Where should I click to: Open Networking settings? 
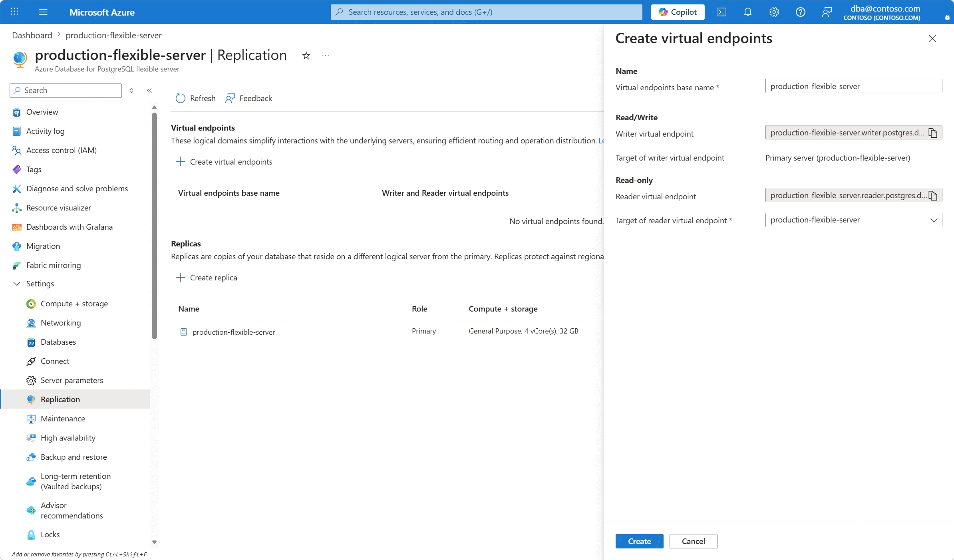pyautogui.click(x=61, y=323)
